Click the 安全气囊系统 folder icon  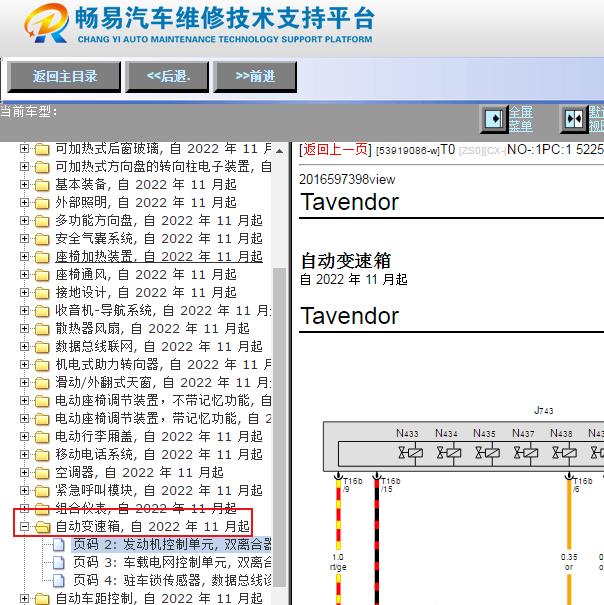click(42, 239)
